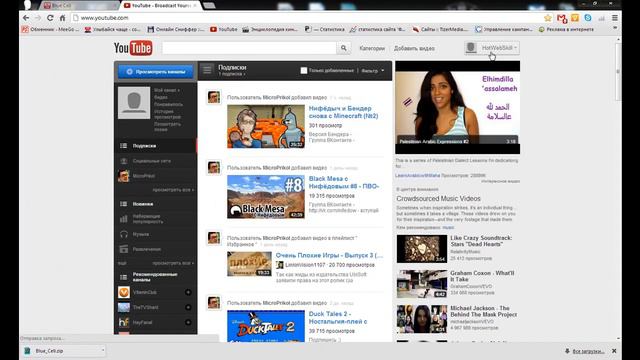Open 'Очень Плохие Игры - Выпуск 3' link
The image size is (640, 360).
coord(329,255)
